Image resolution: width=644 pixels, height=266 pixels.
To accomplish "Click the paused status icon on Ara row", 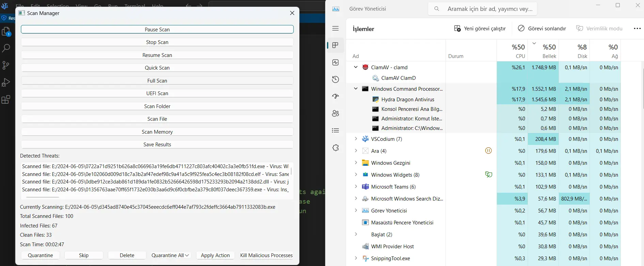I will coord(488,150).
